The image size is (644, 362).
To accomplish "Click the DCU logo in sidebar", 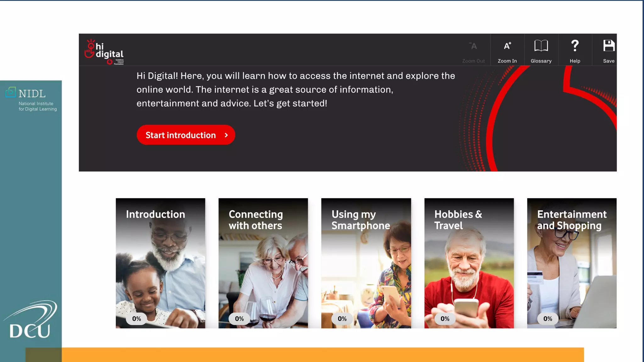I will [x=30, y=320].
